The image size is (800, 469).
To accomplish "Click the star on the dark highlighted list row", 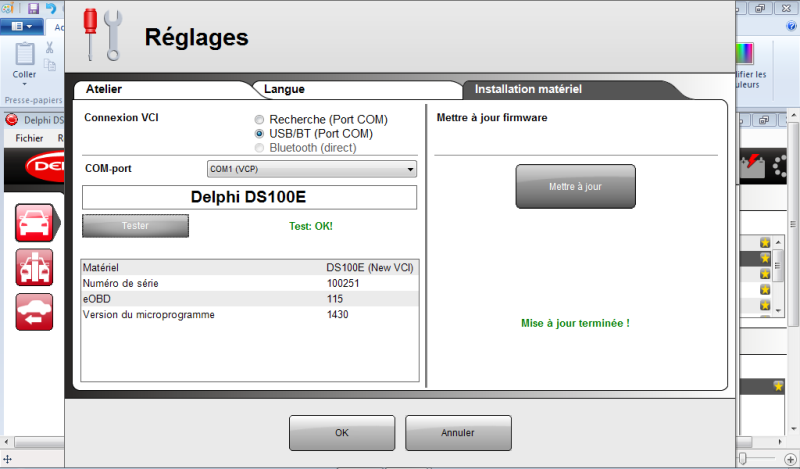I will pos(765,258).
